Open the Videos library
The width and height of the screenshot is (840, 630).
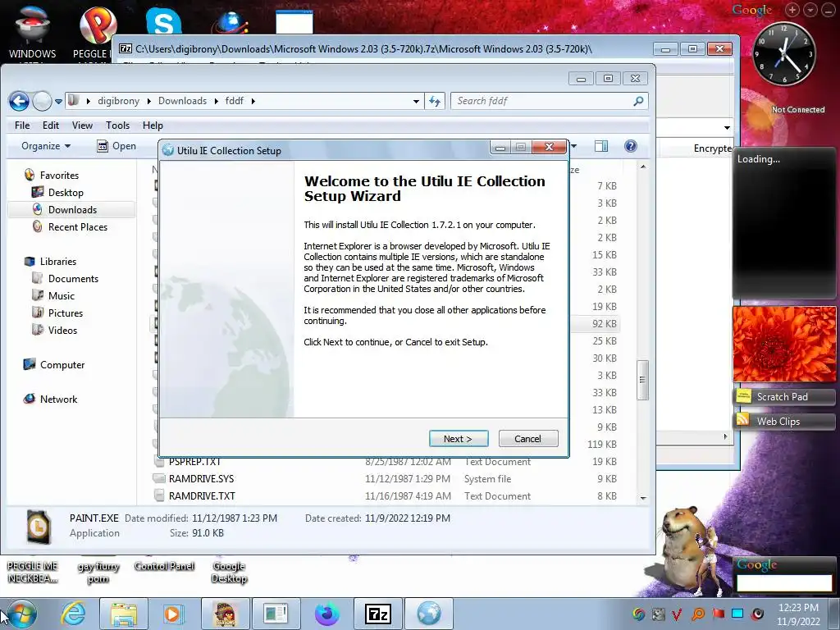pyautogui.click(x=62, y=330)
